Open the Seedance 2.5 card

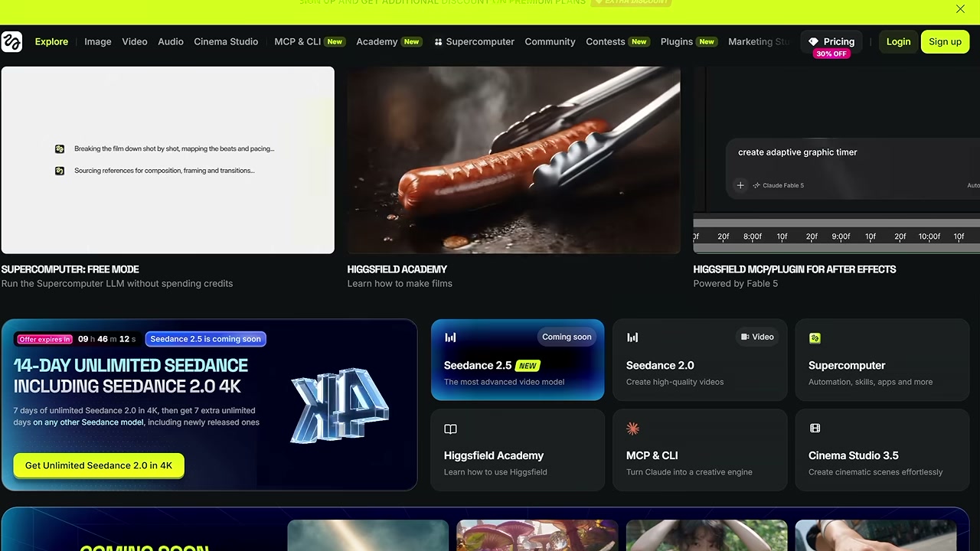[518, 360]
